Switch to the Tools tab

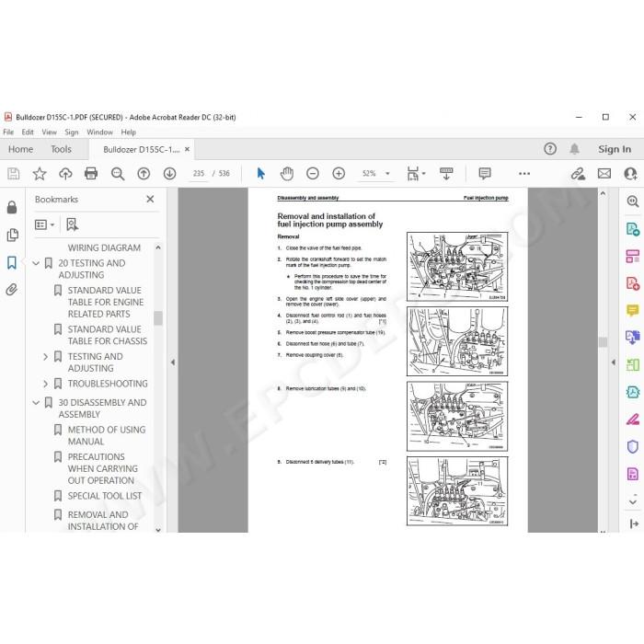coord(61,149)
